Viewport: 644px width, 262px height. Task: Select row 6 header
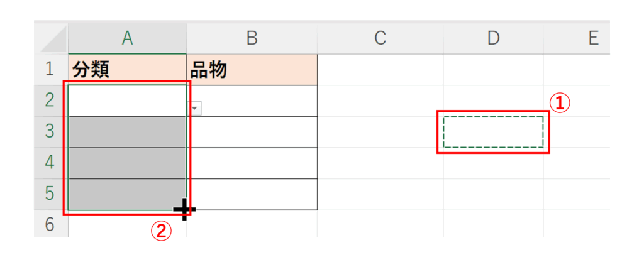[50, 224]
